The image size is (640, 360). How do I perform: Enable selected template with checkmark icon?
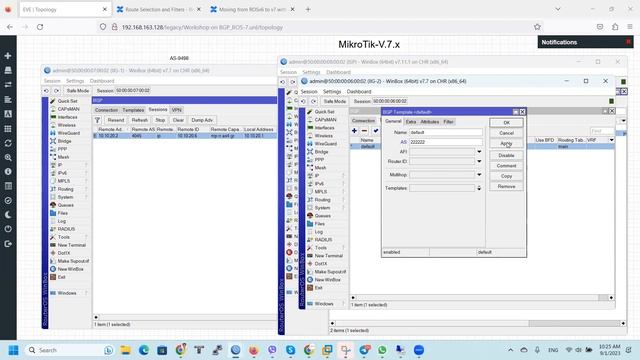click(x=376, y=131)
